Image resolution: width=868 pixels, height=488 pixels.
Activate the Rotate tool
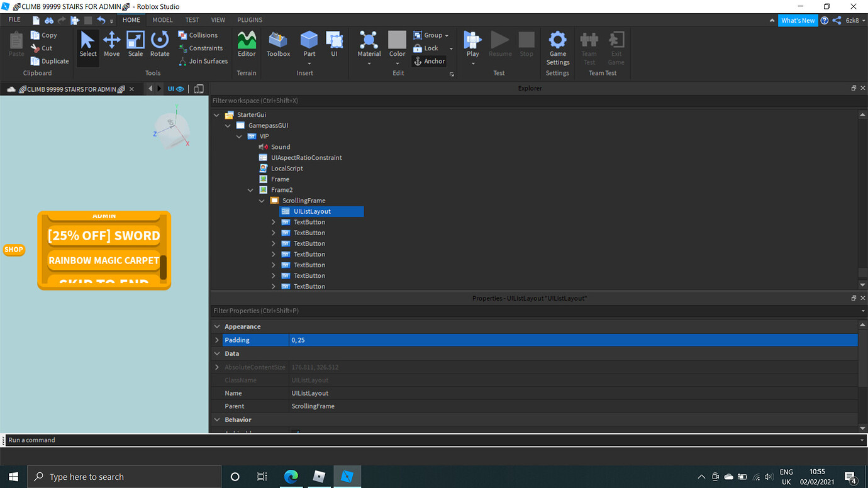160,44
